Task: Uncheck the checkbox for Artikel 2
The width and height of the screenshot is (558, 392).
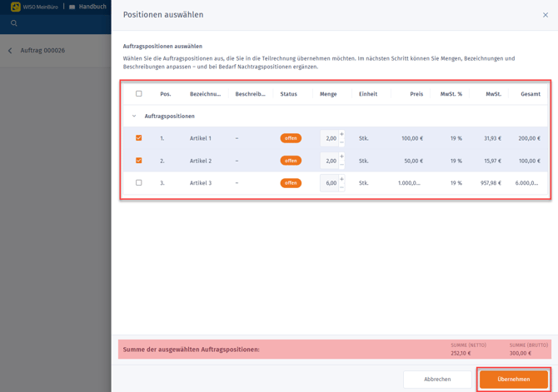Action: click(139, 161)
